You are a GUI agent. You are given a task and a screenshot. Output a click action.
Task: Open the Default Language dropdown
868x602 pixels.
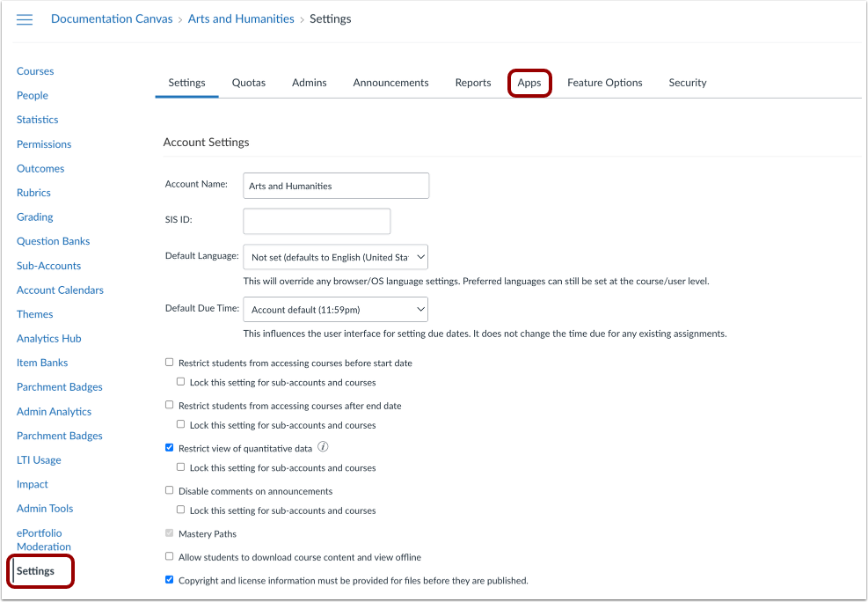click(x=335, y=256)
